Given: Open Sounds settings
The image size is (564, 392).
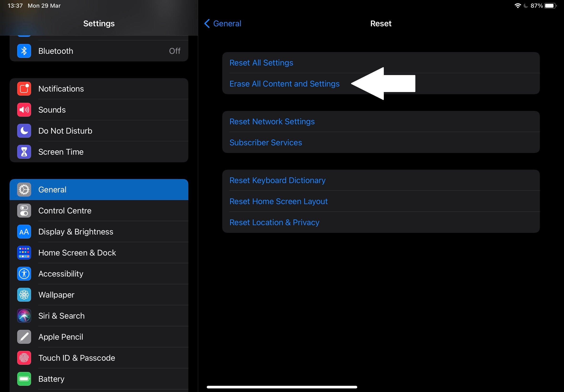Looking at the screenshot, I should coord(99,110).
